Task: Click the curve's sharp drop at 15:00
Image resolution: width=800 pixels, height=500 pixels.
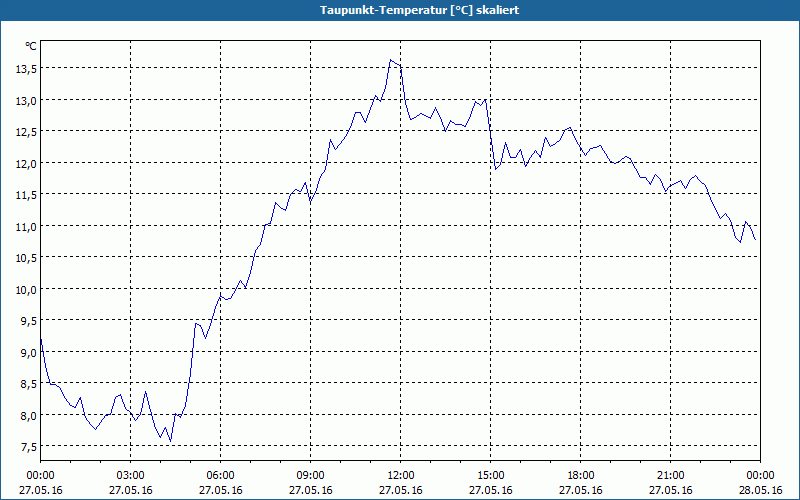Action: pyautogui.click(x=491, y=135)
